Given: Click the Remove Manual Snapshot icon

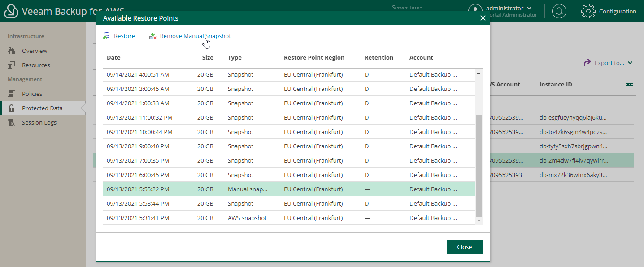Looking at the screenshot, I should (x=152, y=36).
